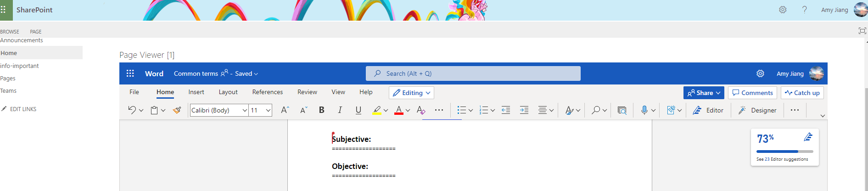Open SharePoint settings gear icon
868x191 pixels.
point(783,10)
